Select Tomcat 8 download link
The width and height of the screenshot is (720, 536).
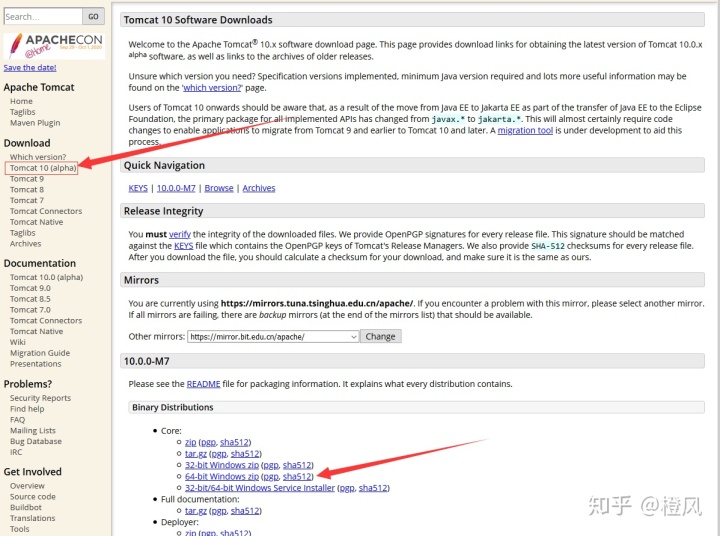click(27, 189)
